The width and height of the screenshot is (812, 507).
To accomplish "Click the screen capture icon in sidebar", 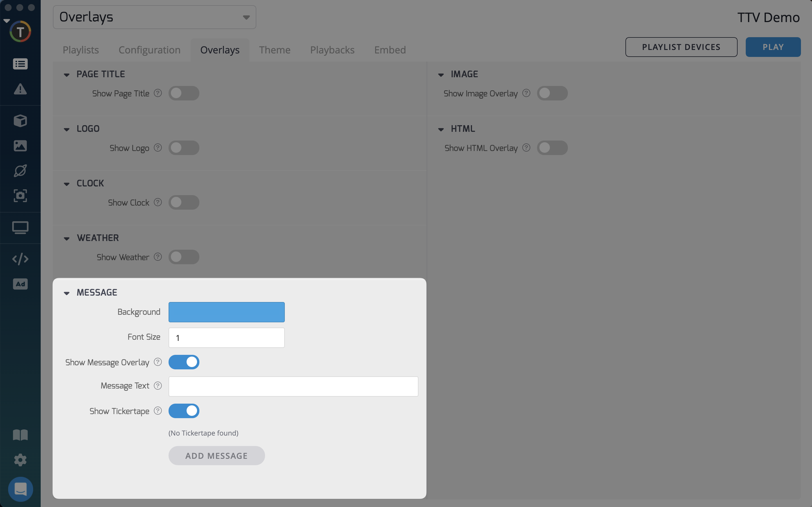I will click(x=20, y=195).
